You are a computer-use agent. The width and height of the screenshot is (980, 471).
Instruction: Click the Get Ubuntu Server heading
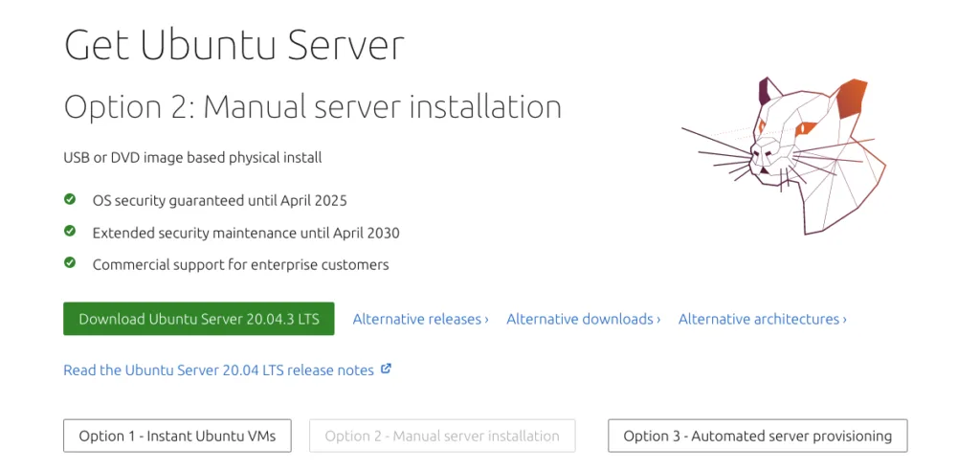click(x=234, y=46)
